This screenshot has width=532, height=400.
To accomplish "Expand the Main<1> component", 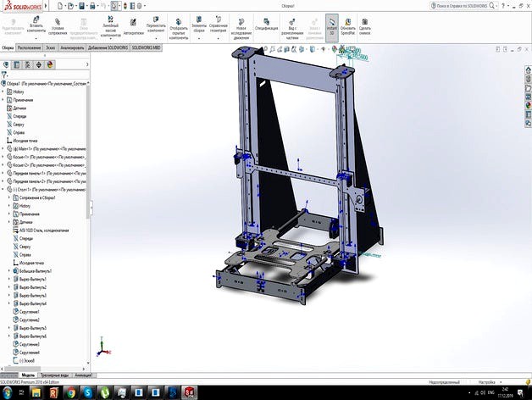I will coord(3,148).
